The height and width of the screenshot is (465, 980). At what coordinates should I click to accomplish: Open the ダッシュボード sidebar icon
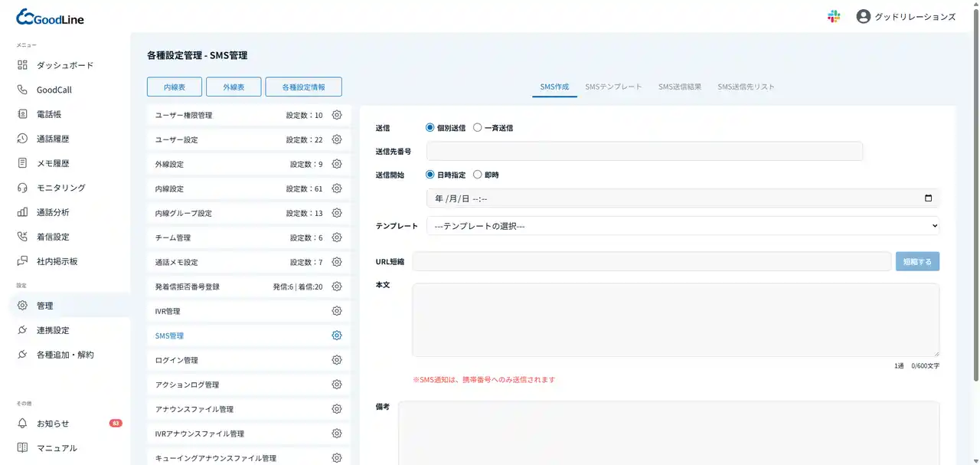point(22,65)
